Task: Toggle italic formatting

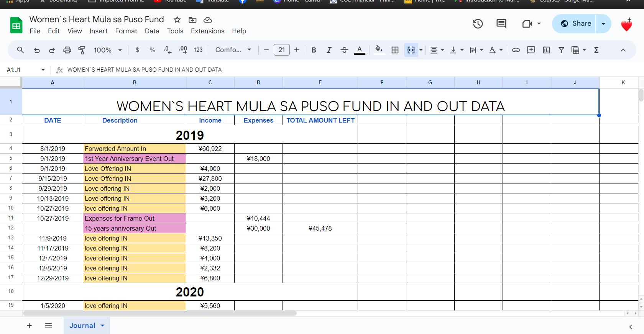Action: click(329, 50)
